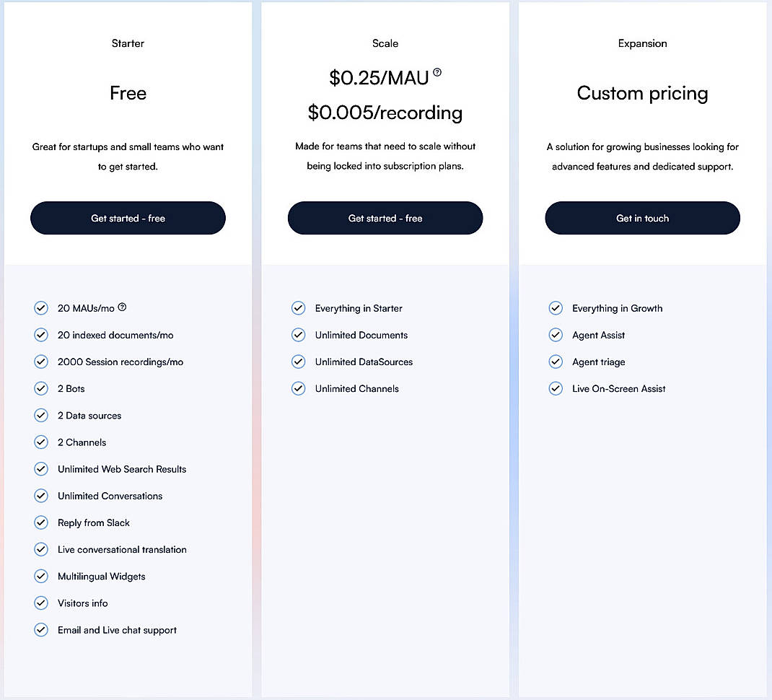Select the Starter plan heading
772x700 pixels.
(x=128, y=43)
